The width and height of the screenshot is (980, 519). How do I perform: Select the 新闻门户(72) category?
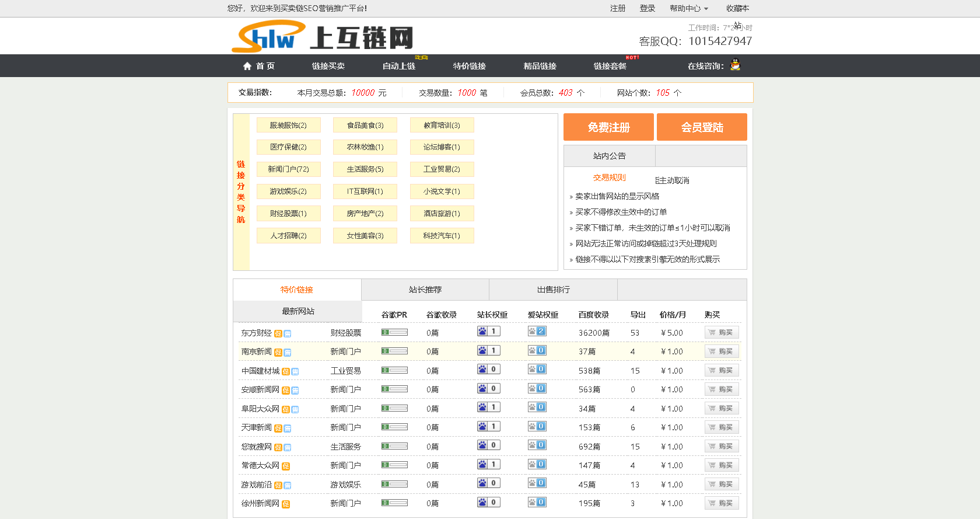click(288, 169)
